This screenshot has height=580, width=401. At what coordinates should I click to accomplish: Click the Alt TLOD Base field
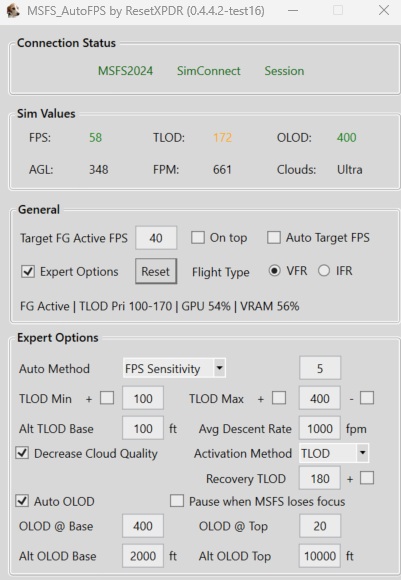click(x=143, y=428)
